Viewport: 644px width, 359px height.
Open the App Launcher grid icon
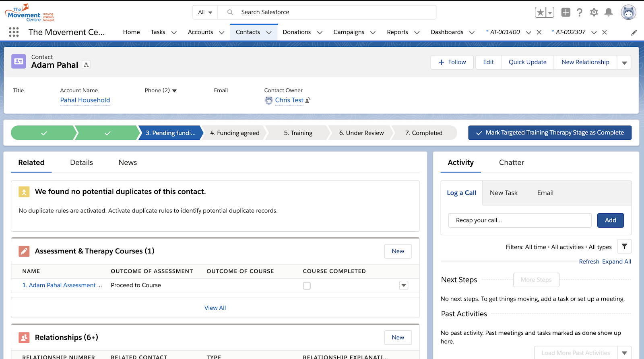point(14,32)
